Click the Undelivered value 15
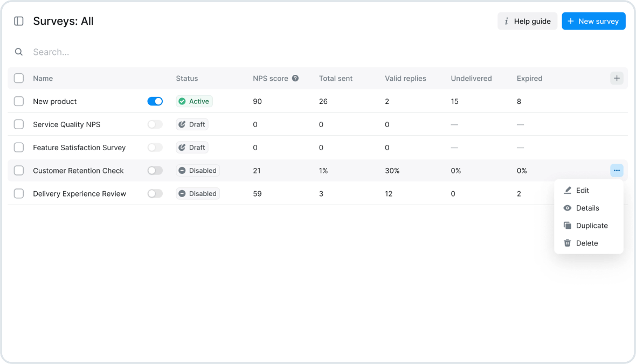636x364 pixels. tap(454, 101)
